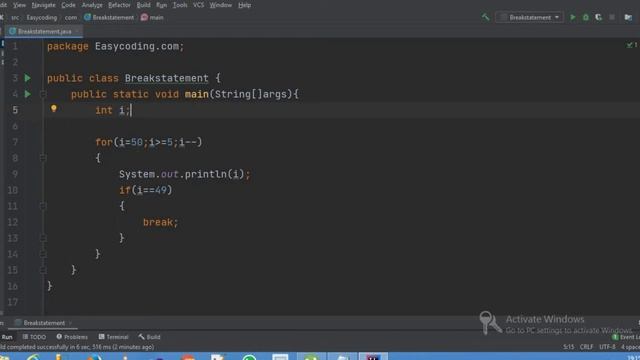Image resolution: width=640 pixels, height=360 pixels.
Task: Open the Analyze menu
Action: (x=92, y=5)
